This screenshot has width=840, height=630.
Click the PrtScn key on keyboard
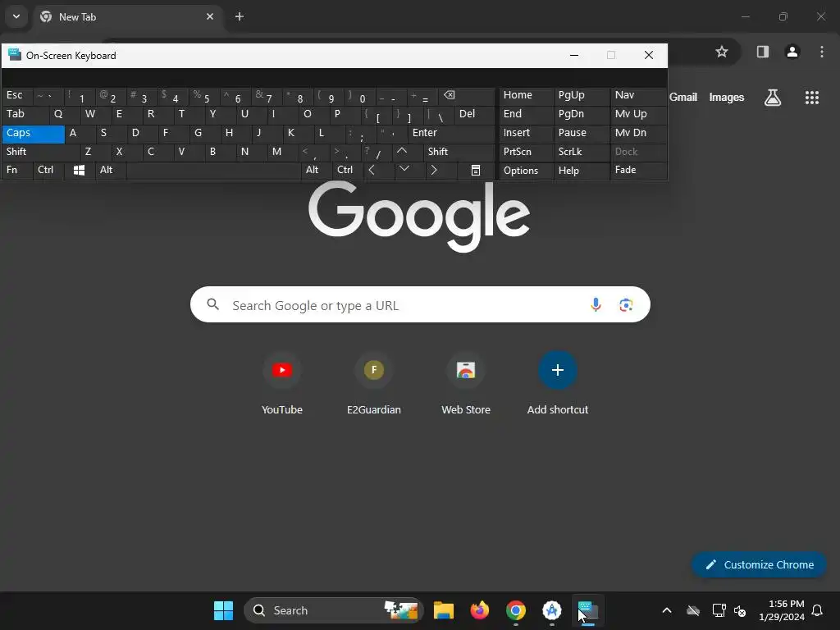point(526,152)
